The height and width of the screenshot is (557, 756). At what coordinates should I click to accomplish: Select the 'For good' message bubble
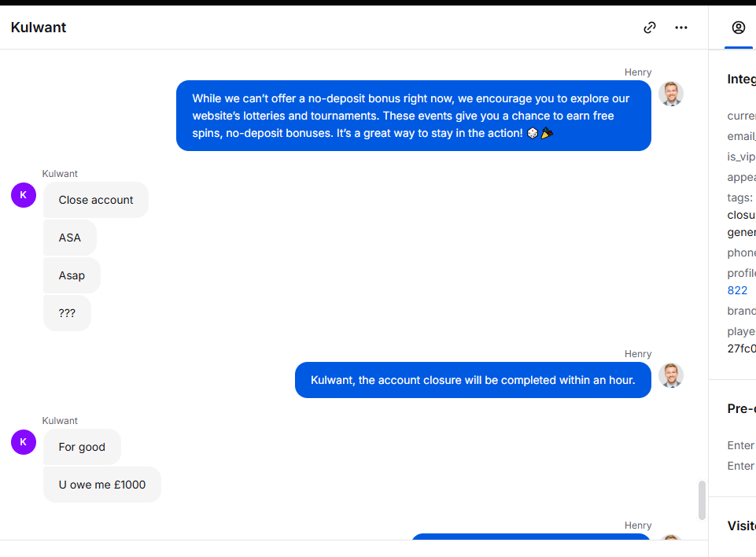point(82,447)
